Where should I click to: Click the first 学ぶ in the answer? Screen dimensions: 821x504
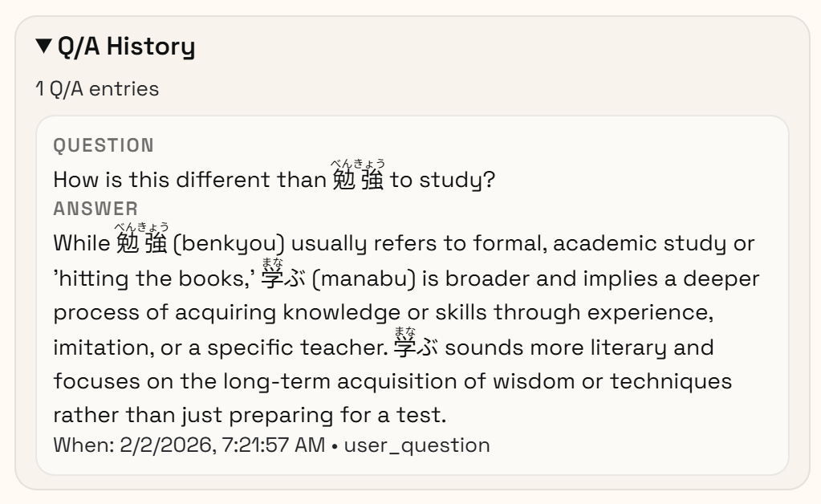pos(283,278)
